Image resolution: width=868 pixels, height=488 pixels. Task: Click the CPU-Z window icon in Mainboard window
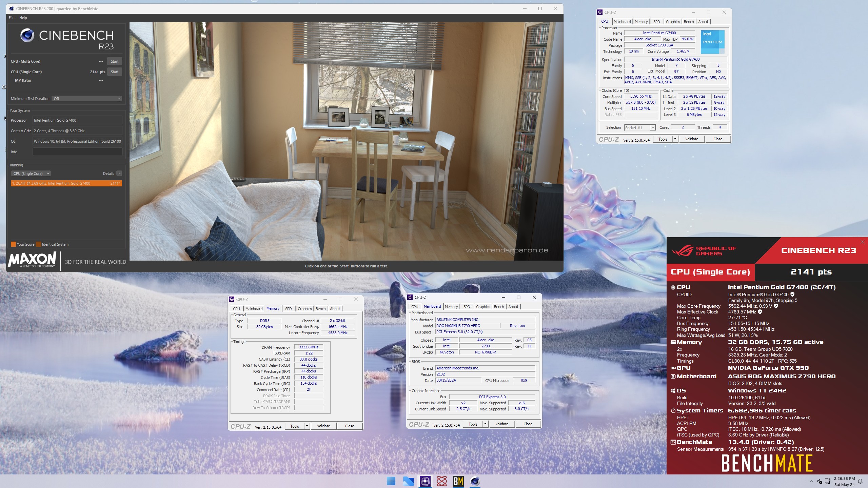point(410,297)
